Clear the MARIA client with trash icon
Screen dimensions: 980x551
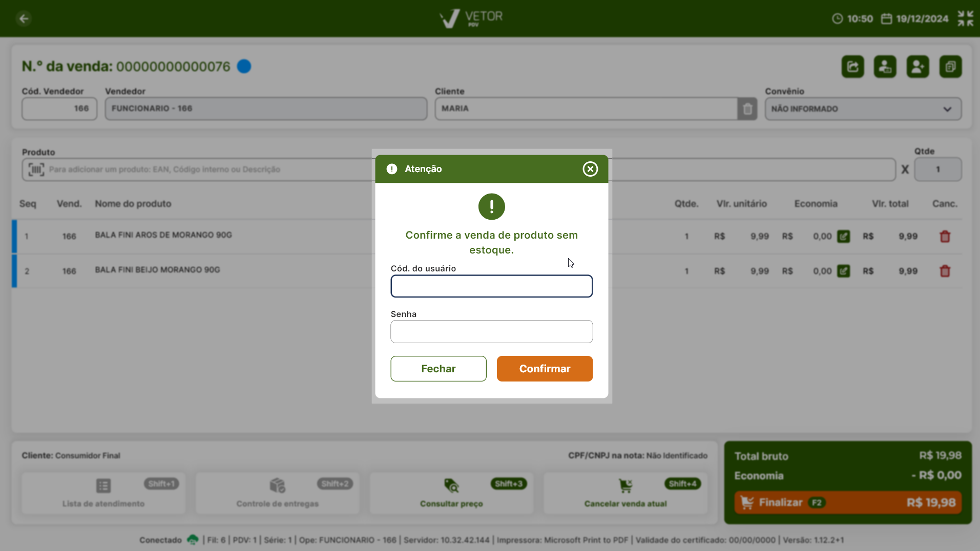[747, 109]
